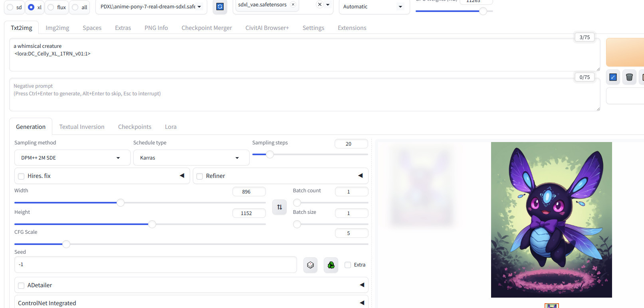
Task: Open the Automatic dropdown
Action: pyautogui.click(x=374, y=7)
